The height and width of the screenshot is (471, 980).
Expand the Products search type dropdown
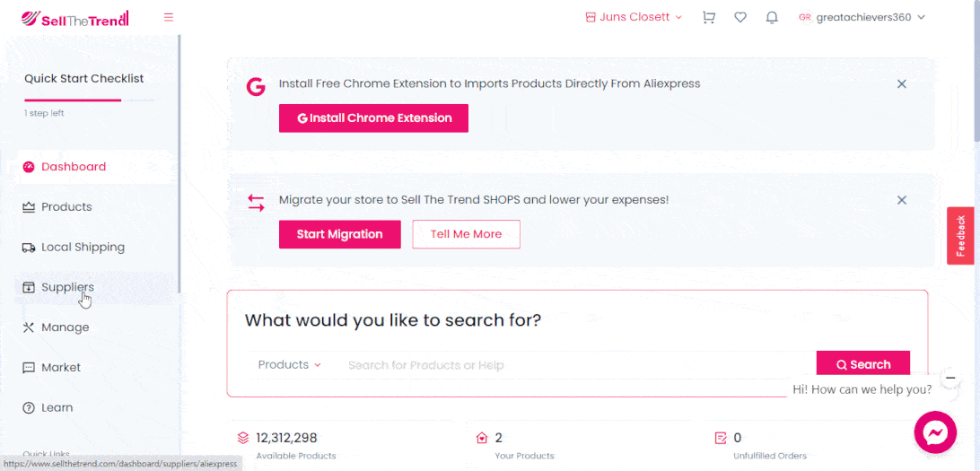click(x=289, y=364)
